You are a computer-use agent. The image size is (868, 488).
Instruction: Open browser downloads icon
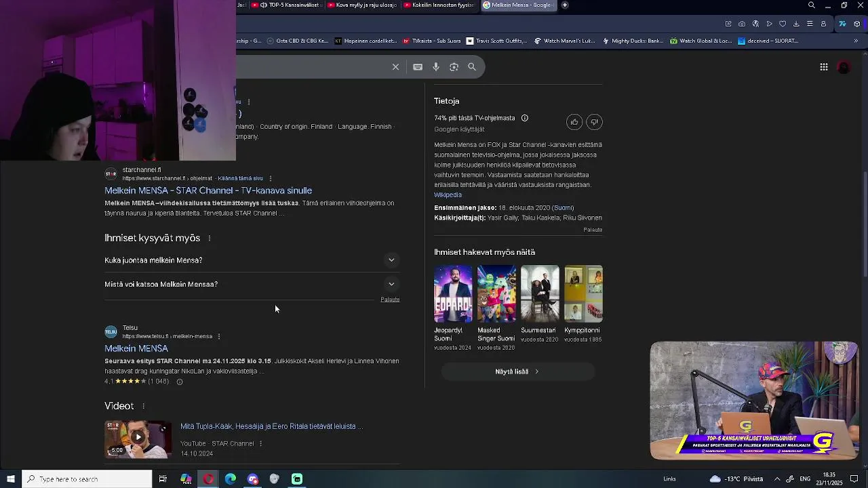coord(796,24)
